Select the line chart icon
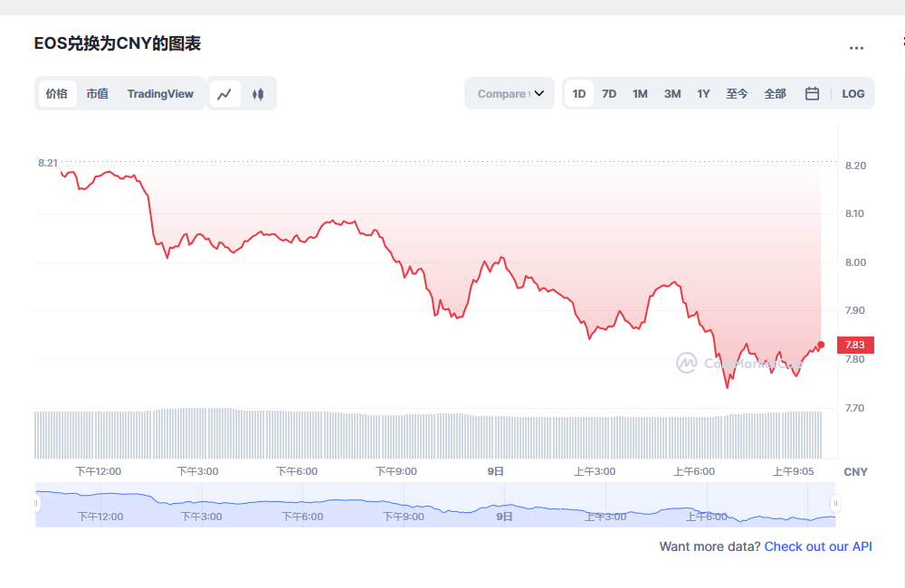This screenshot has width=905, height=588. 224,93
